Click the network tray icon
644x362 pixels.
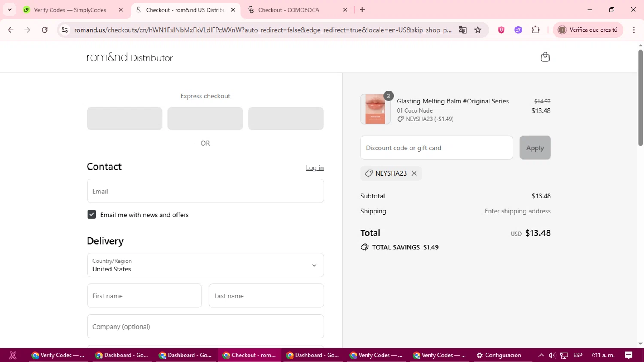click(x=564, y=355)
